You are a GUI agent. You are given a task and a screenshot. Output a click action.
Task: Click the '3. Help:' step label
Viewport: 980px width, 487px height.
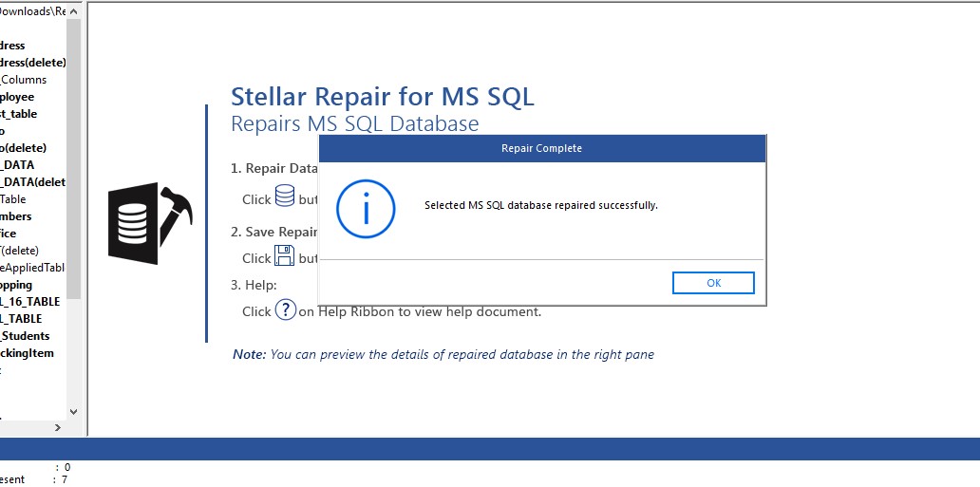(x=254, y=285)
